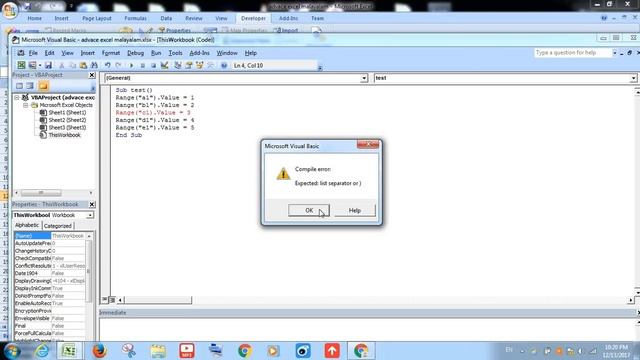Click the Windows Start button

(x=12, y=351)
